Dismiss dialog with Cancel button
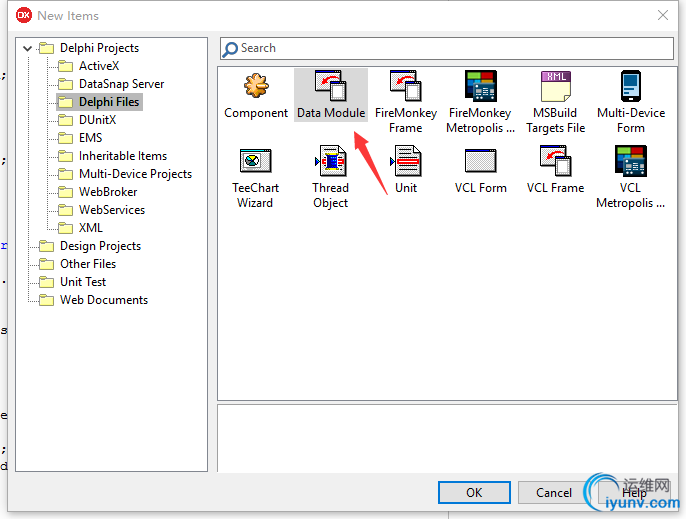Screen dimensions: 686x519 point(554,493)
